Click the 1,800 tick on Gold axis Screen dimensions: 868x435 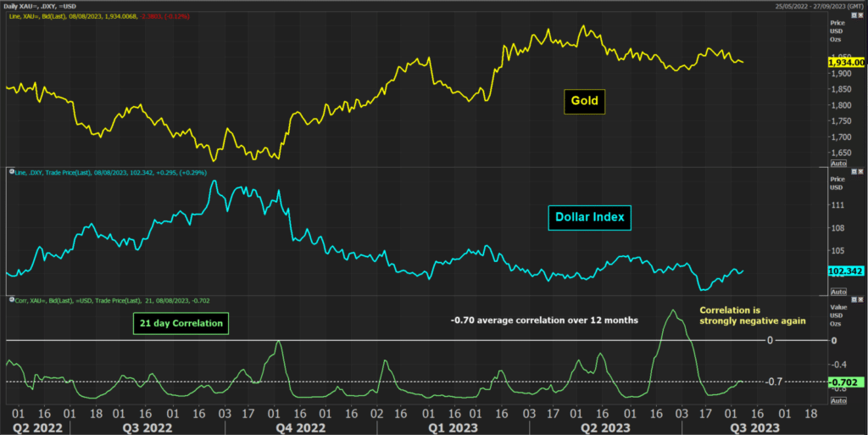(x=841, y=105)
